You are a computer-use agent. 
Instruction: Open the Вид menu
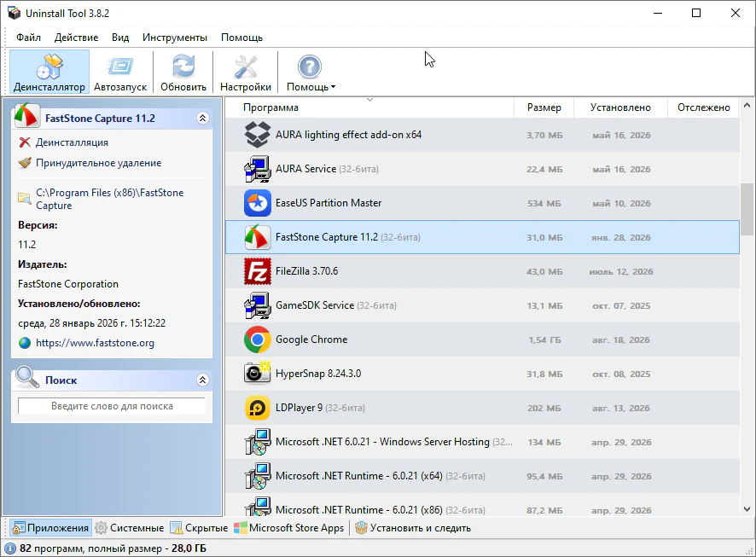click(120, 38)
